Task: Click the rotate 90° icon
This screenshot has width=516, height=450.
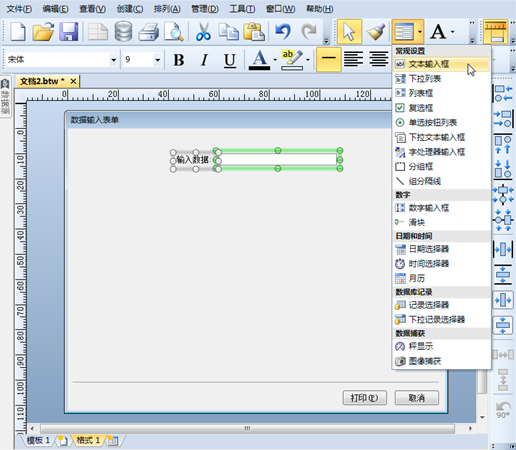Action: [x=503, y=410]
